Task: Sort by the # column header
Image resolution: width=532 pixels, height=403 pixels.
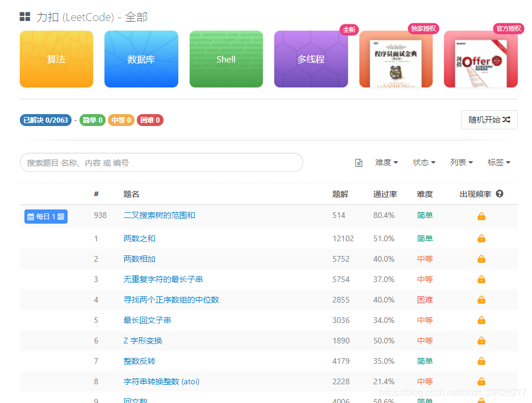Action: coord(97,194)
